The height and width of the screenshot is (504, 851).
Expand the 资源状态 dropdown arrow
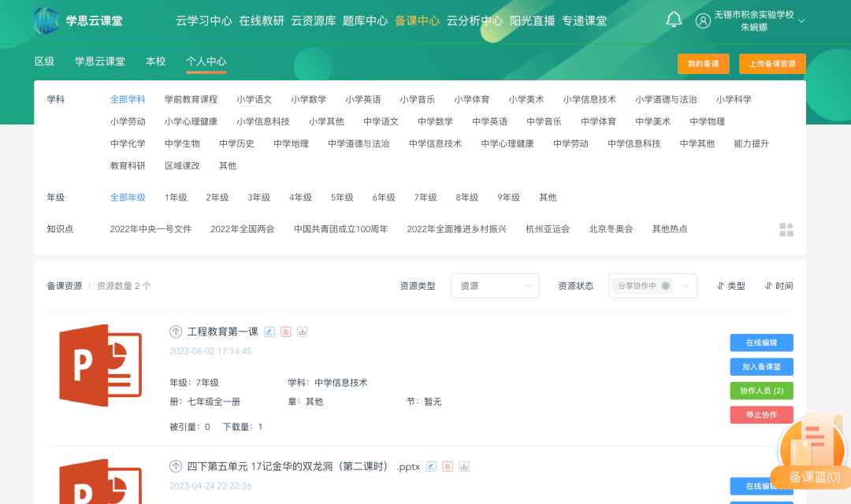pos(686,286)
